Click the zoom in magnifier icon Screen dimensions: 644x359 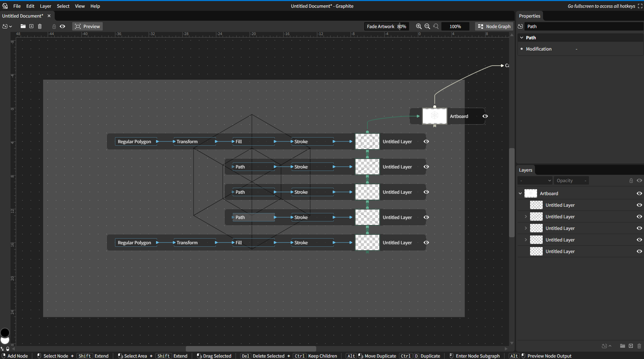[x=419, y=26]
